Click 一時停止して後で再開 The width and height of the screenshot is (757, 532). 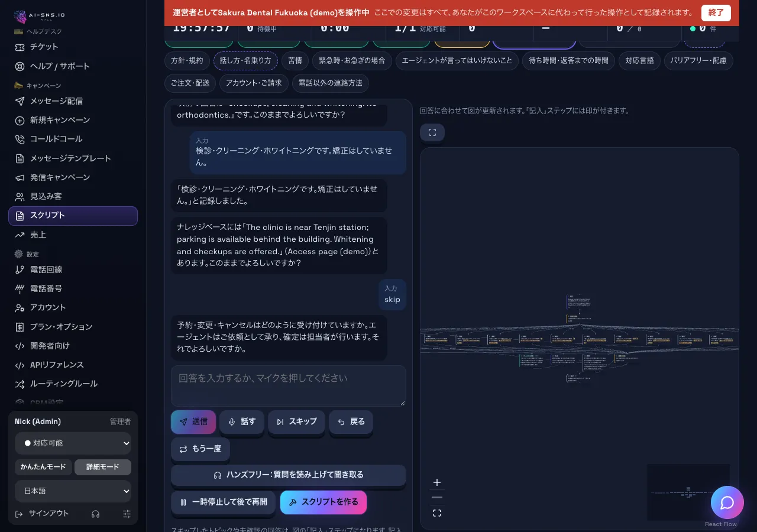(x=224, y=502)
